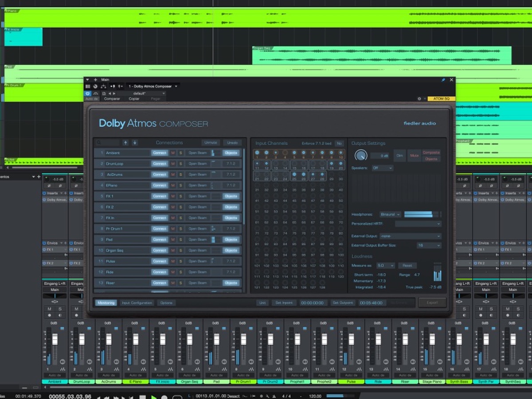532x399 pixels.
Task: Click the green Play transport button
Action: click(x=154, y=397)
